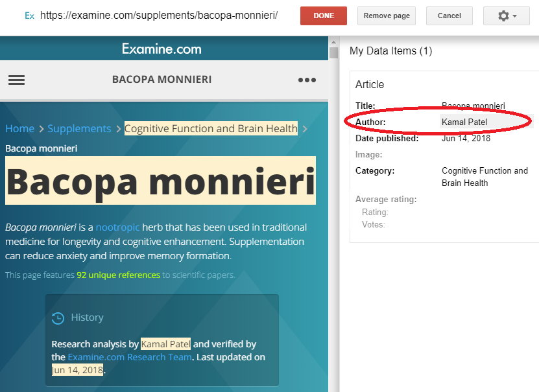This screenshot has width=539, height=392.
Task: Select the Bacopa monnieri page heading
Action: click(160, 181)
